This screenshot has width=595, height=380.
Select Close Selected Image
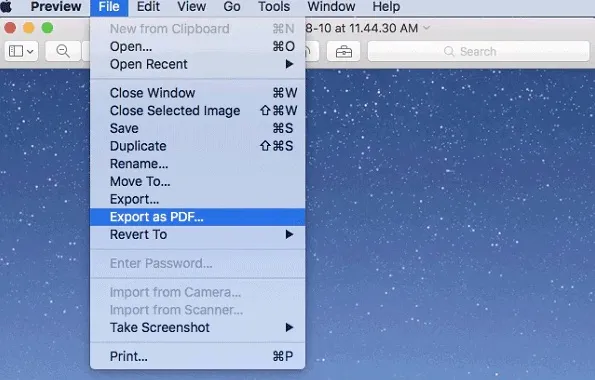pos(197,110)
